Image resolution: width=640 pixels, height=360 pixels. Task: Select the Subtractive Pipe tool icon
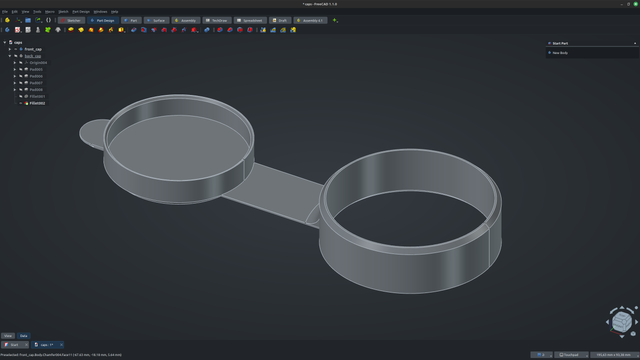click(174, 30)
